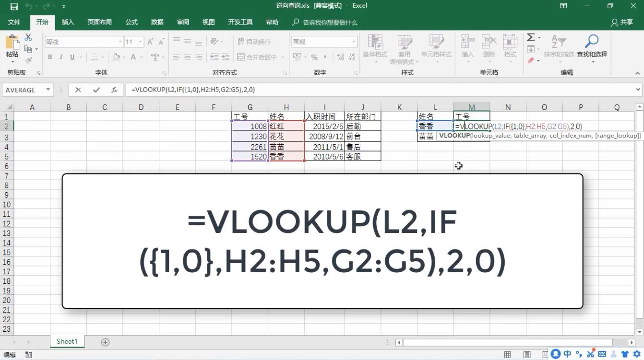
Task: Click the Cut scissors icon
Action: (28, 37)
